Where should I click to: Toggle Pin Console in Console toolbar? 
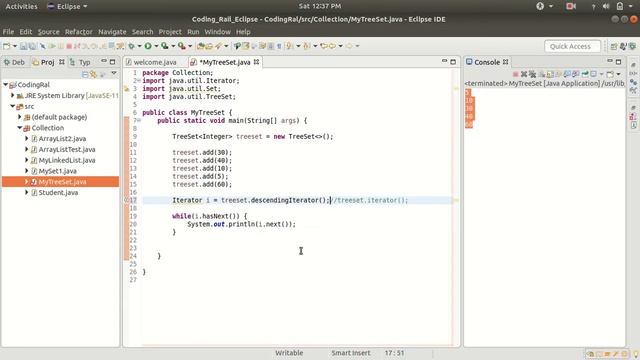[585, 74]
